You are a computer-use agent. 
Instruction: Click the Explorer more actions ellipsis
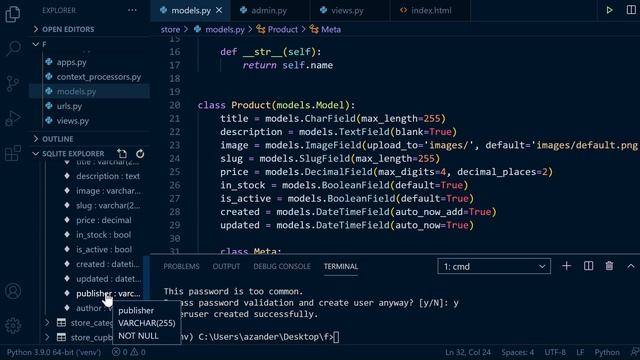coord(132,10)
